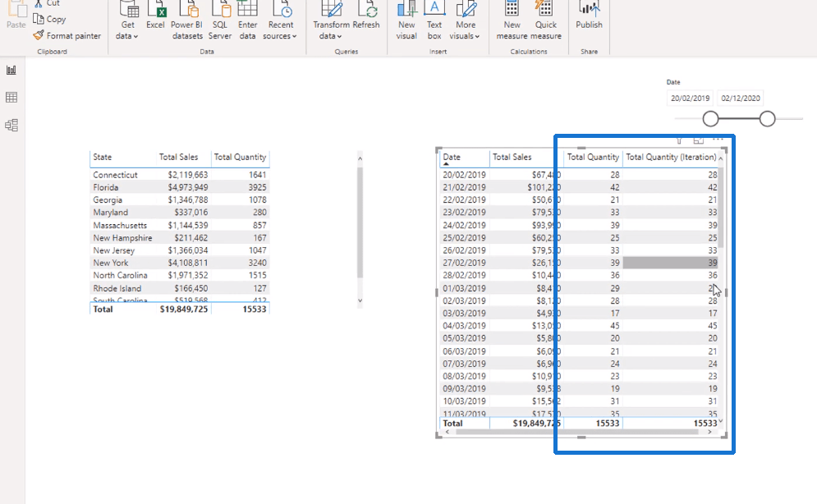Switch to Model view in sidebar
The height and width of the screenshot is (504, 817).
click(x=11, y=125)
